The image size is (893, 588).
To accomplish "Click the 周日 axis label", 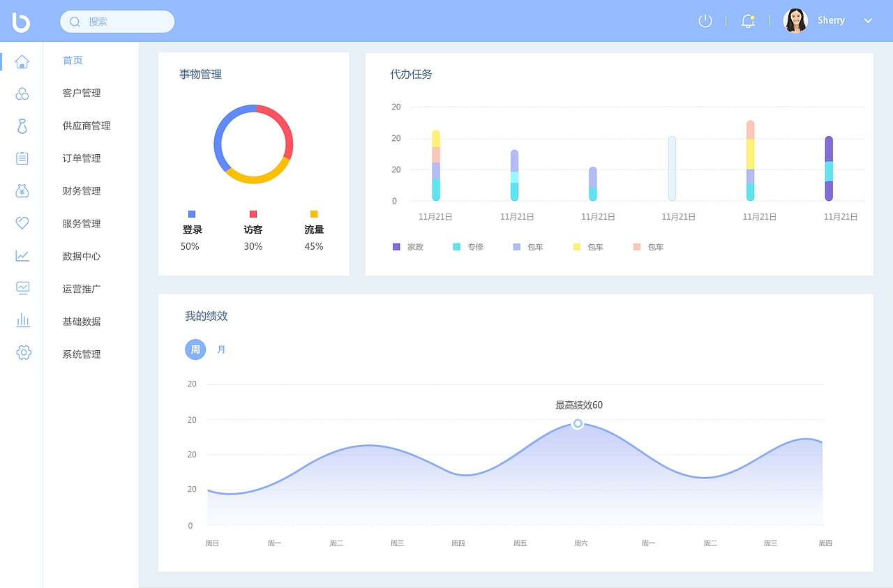I will coord(212,543).
